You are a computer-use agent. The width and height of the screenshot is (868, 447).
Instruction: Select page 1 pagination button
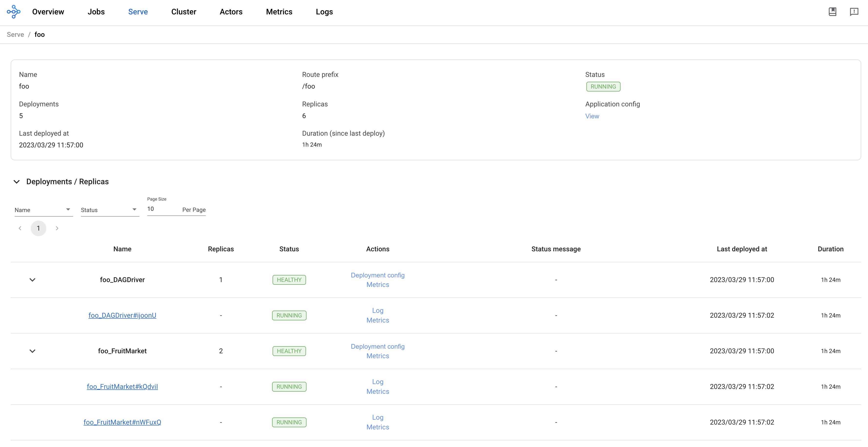point(39,228)
